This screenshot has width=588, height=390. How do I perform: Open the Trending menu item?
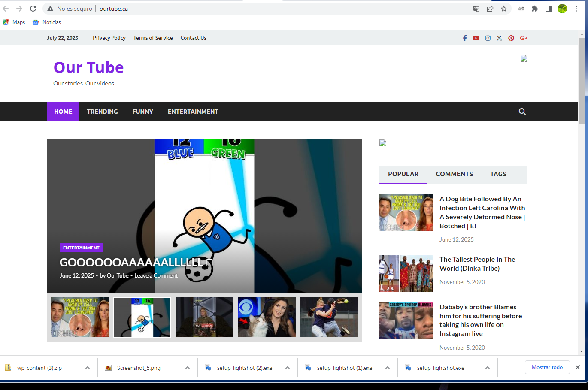coord(102,112)
